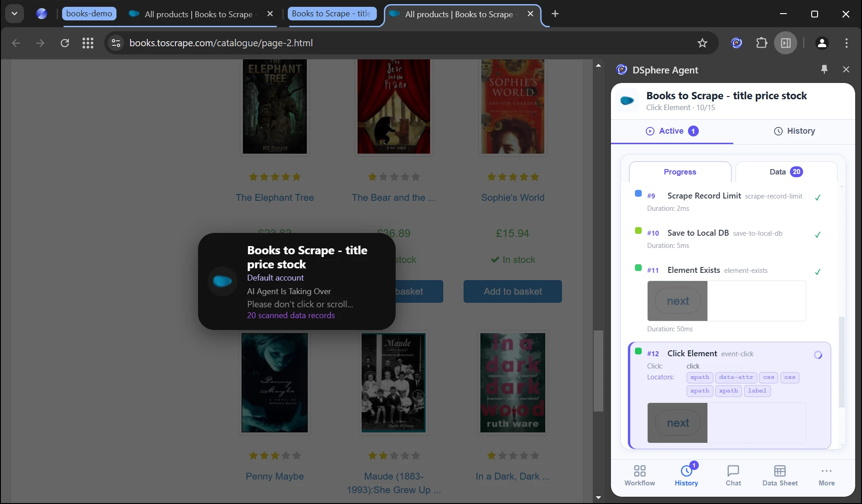Open the Extensions puzzle icon
862x504 pixels.
pyautogui.click(x=762, y=43)
